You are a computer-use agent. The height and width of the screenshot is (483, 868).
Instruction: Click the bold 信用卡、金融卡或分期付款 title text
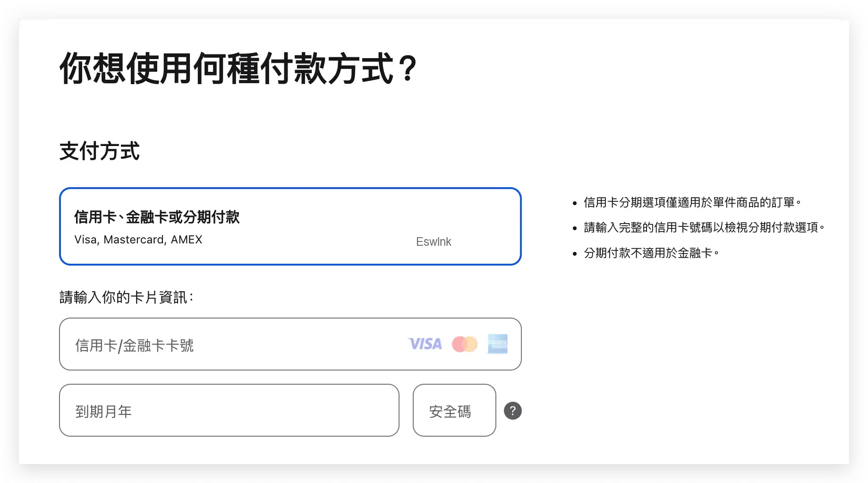click(x=157, y=217)
